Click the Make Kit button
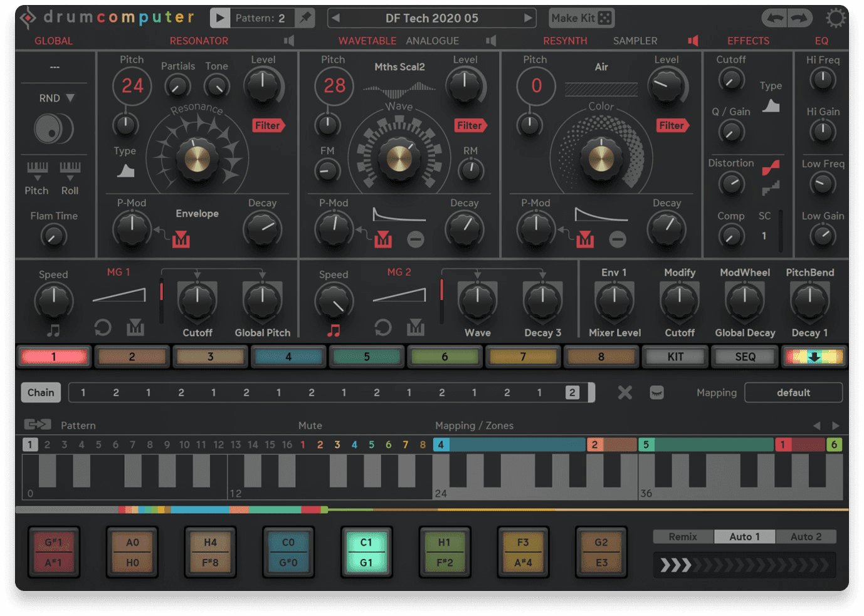864x616 pixels. click(581, 18)
